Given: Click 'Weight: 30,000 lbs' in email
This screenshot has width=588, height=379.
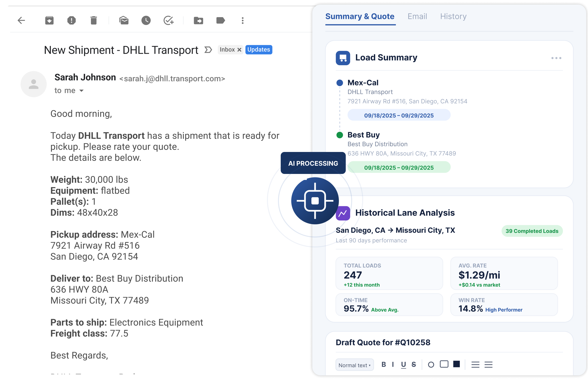Looking at the screenshot, I should pos(89,180).
